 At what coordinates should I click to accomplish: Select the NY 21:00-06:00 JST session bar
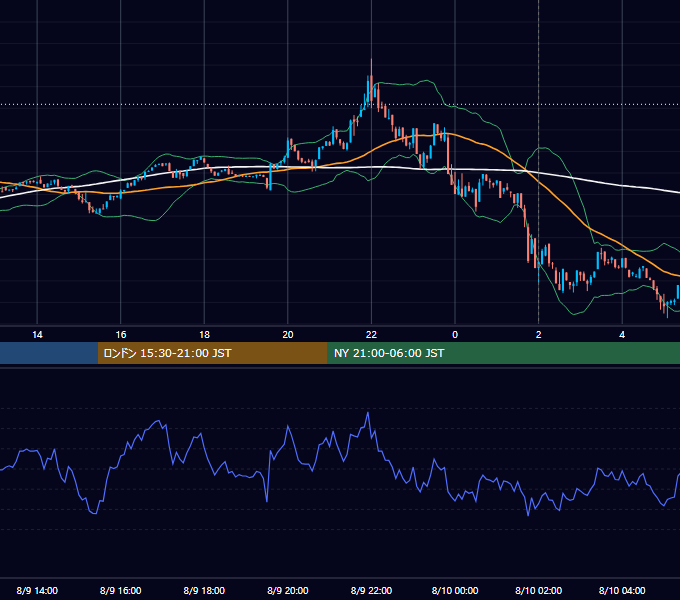503,353
